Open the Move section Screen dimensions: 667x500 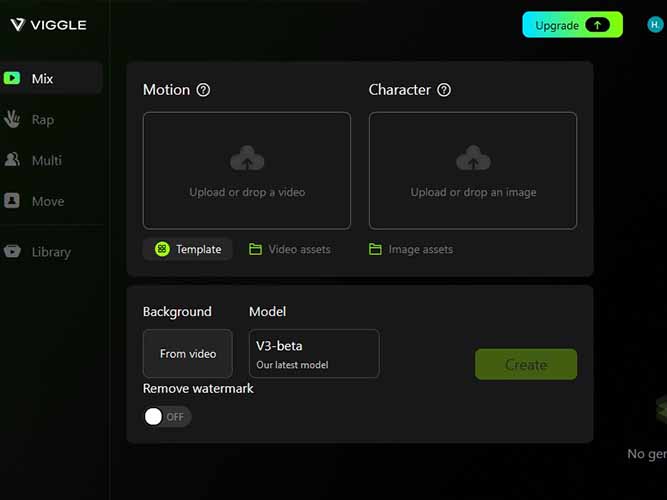tap(48, 201)
